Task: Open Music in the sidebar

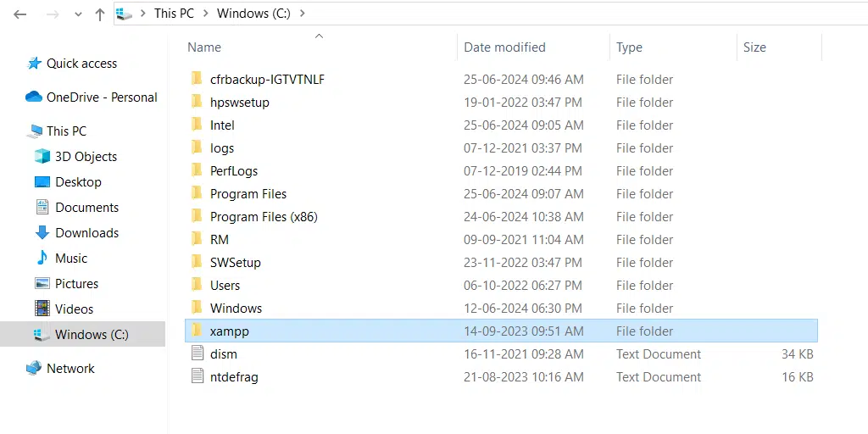Action: 71,259
